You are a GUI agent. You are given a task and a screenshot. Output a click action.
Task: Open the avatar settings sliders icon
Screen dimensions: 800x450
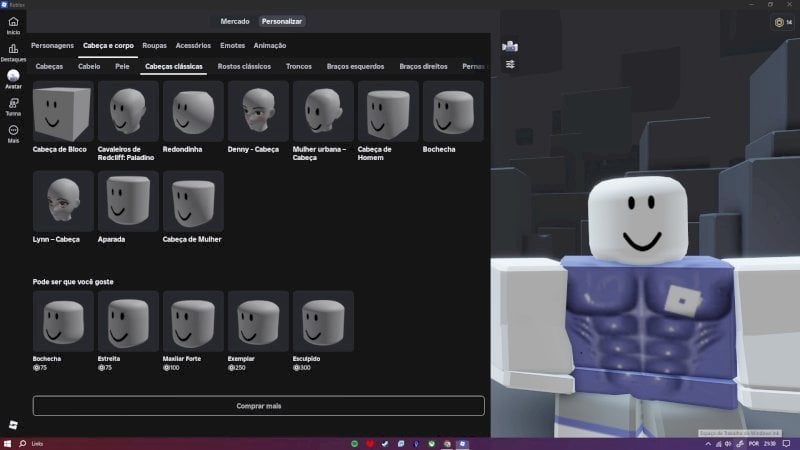pos(510,64)
